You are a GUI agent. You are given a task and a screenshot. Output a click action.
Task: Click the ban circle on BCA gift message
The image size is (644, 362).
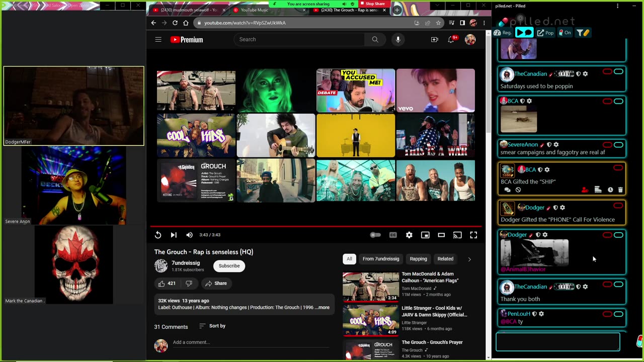518,190
